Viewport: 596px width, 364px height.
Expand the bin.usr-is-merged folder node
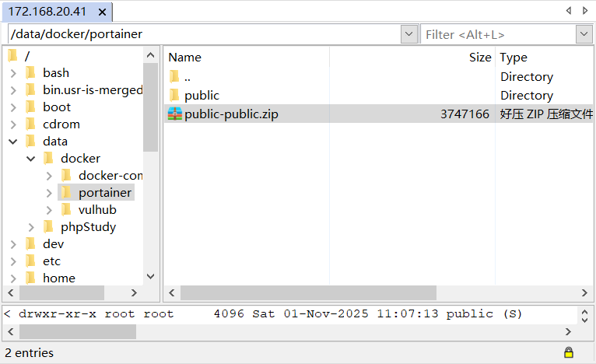(13, 90)
